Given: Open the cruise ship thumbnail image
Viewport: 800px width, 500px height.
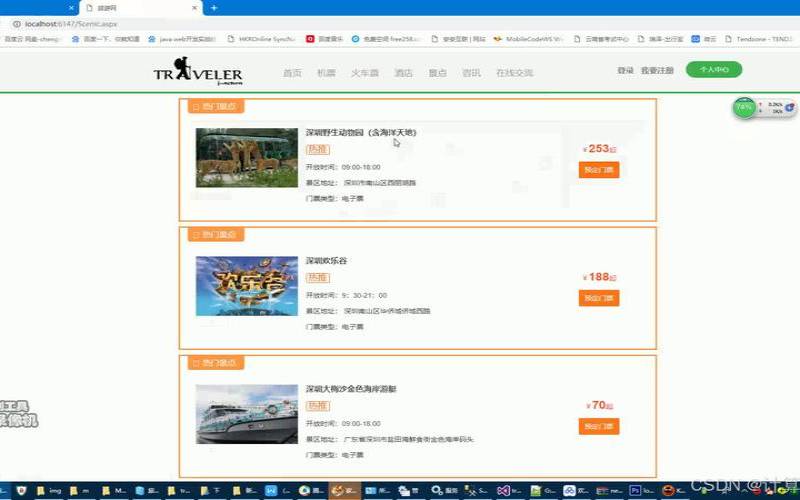Looking at the screenshot, I should (247, 414).
